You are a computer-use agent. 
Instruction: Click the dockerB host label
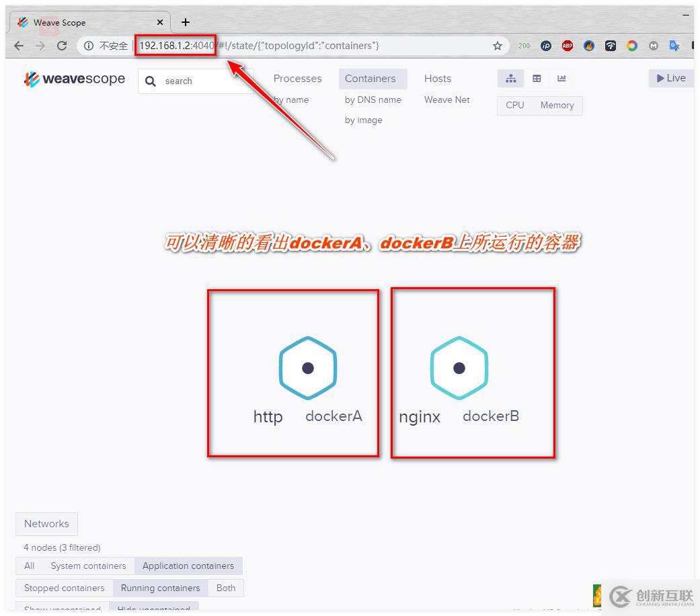click(x=491, y=416)
